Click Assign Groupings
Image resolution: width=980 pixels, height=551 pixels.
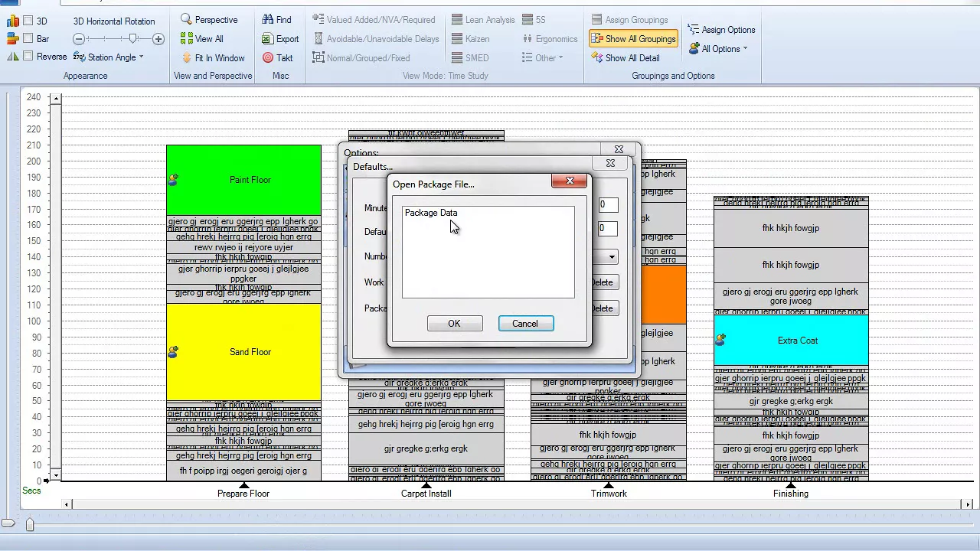629,20
